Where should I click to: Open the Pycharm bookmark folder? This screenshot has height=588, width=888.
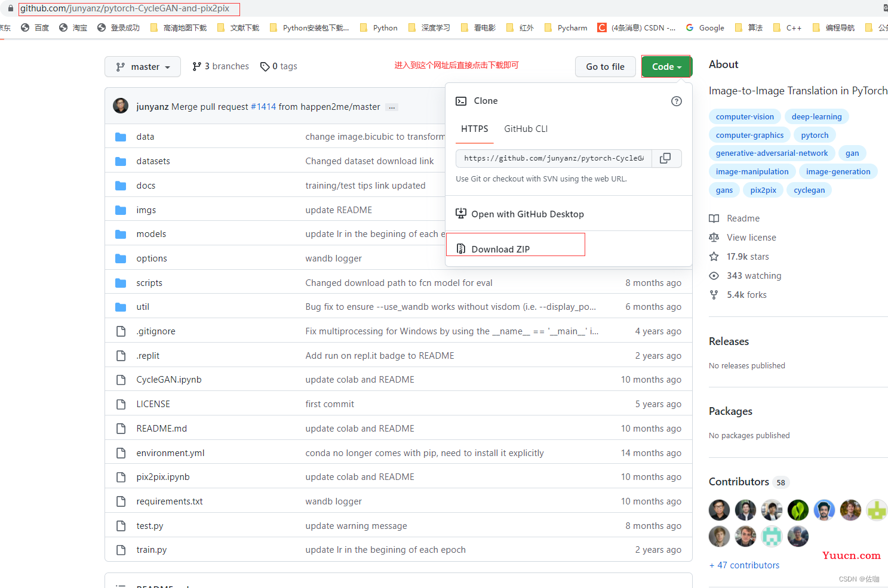[566, 27]
